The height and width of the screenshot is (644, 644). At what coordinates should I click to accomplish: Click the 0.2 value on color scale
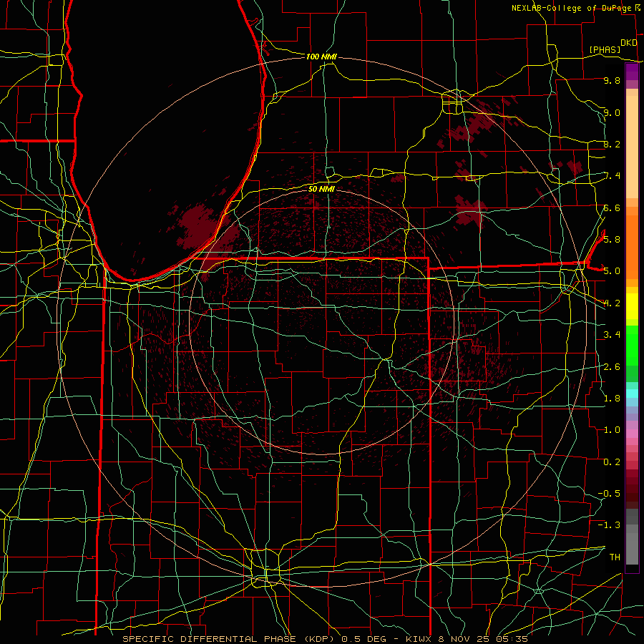pyautogui.click(x=612, y=462)
